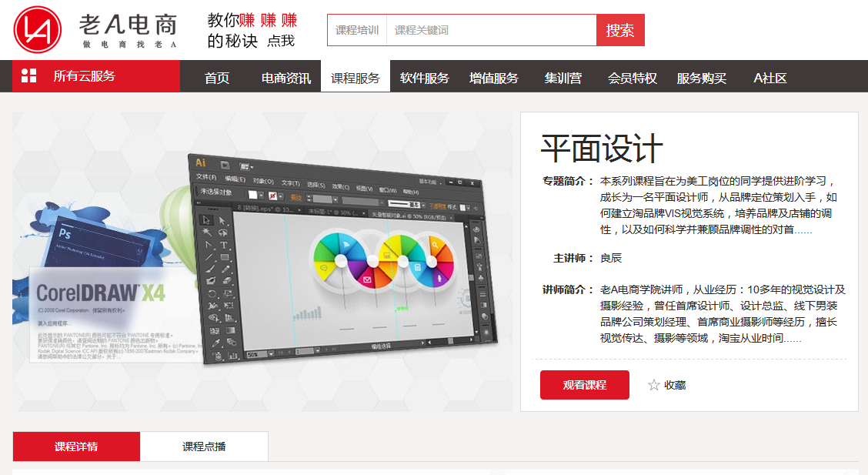Click the 课程关键词 search input field
Screen dimensions: 868x475
pos(491,31)
